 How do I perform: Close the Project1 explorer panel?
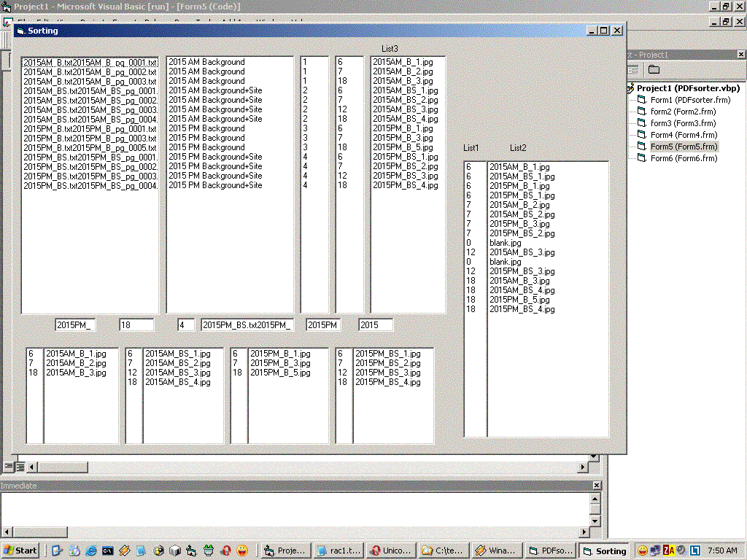click(741, 55)
